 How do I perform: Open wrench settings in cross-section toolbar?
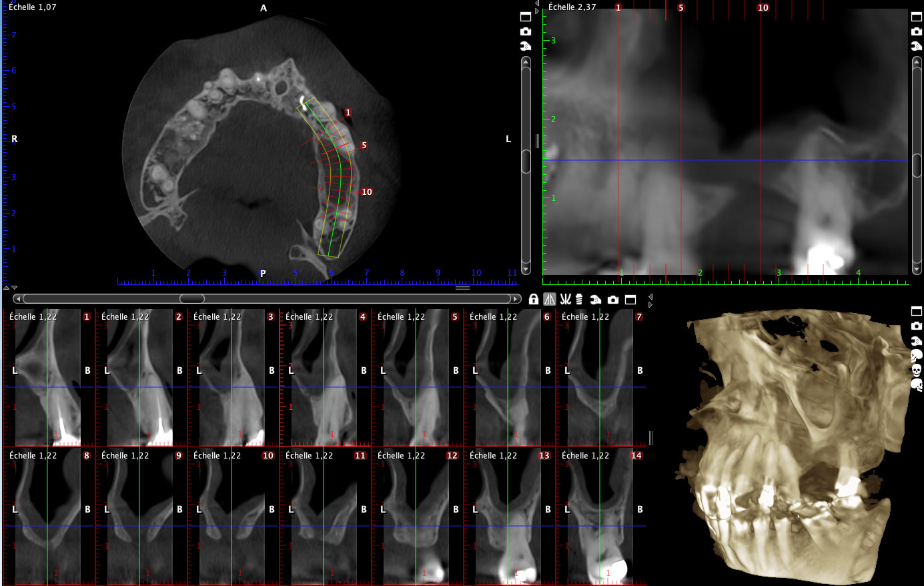596,300
